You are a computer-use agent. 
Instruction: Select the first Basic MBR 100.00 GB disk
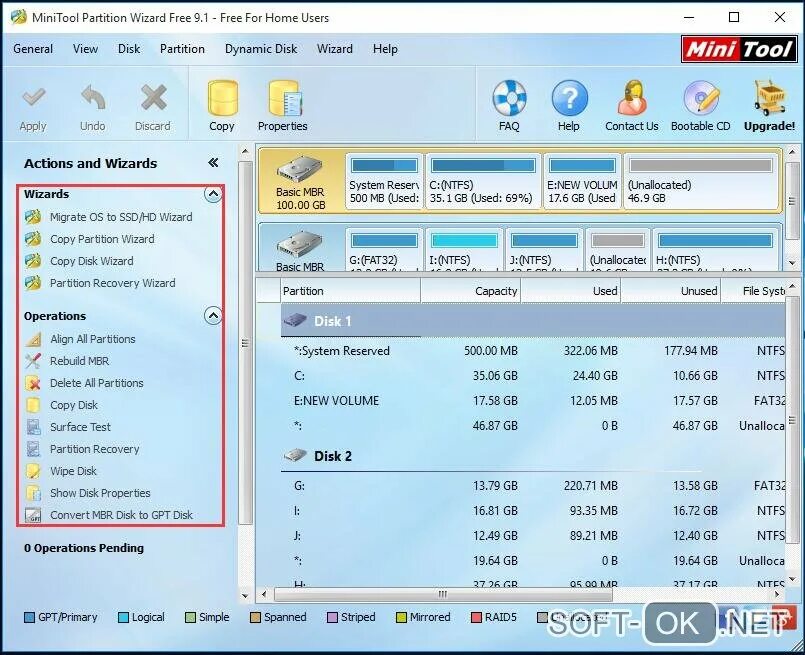pos(300,182)
